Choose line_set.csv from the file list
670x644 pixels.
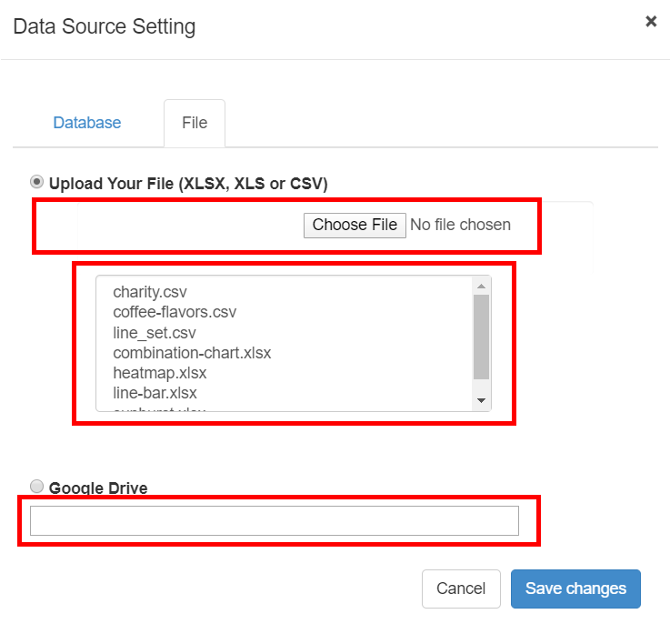154,332
